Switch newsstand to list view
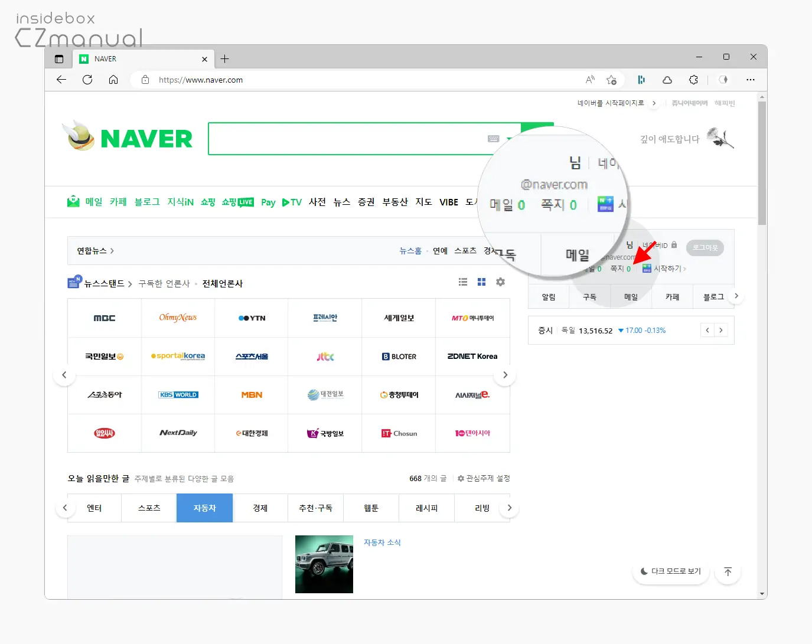The width and height of the screenshot is (812, 644). click(x=463, y=282)
